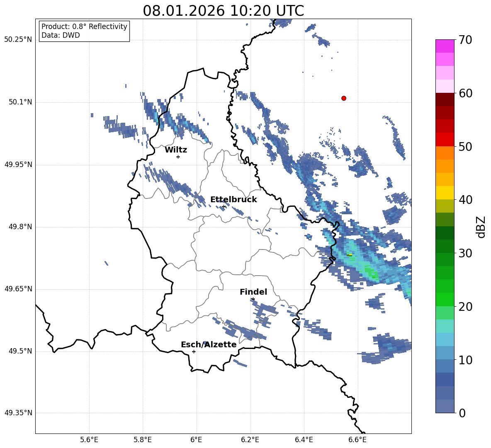Click the 6°E longitude label
The image size is (491, 448).
pyautogui.click(x=196, y=440)
